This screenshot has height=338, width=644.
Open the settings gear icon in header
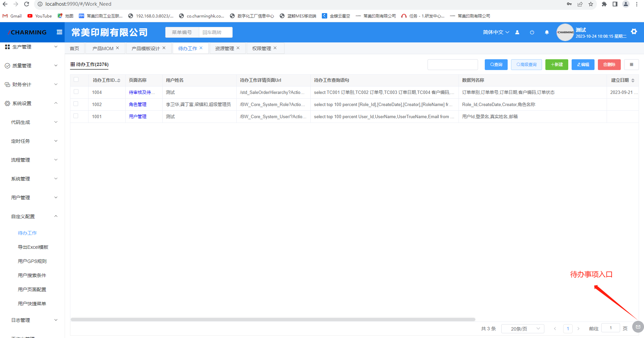(x=634, y=32)
